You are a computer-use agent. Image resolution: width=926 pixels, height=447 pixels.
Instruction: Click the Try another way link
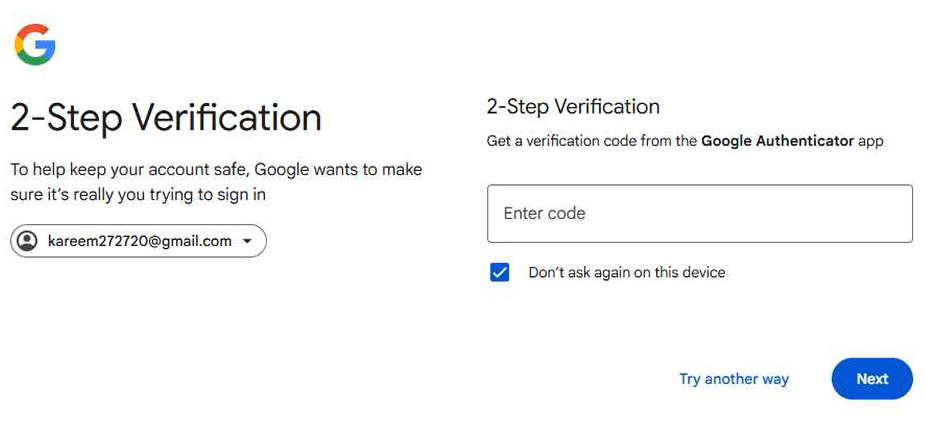click(x=734, y=379)
